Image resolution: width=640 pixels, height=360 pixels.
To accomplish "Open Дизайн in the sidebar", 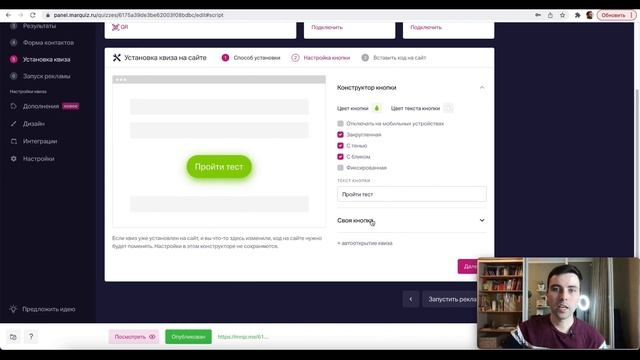I will click(x=34, y=124).
